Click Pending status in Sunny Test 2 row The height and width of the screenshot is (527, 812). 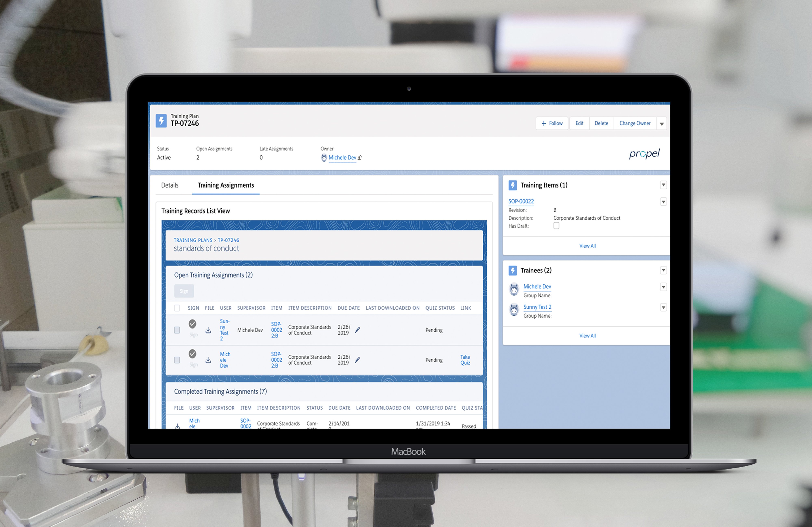[x=434, y=330]
